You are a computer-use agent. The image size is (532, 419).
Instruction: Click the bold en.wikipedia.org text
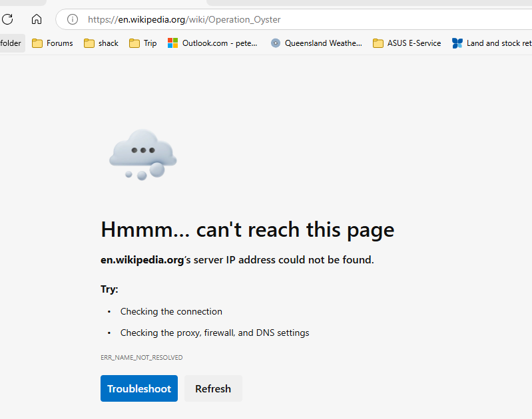click(x=142, y=260)
